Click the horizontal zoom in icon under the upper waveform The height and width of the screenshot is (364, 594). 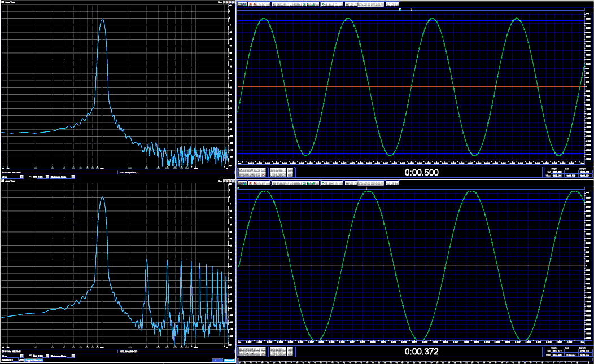273,170
